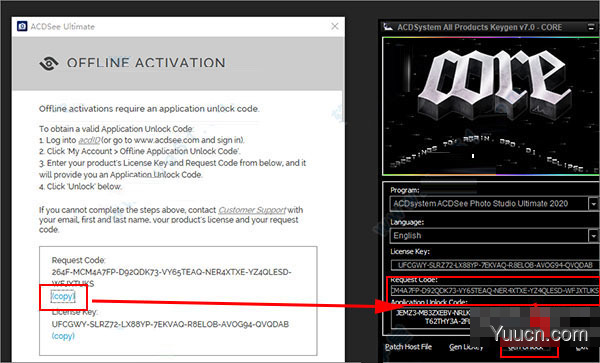Copy the License Key via its (copy) link
This screenshot has height=363, width=600.
tap(63, 336)
